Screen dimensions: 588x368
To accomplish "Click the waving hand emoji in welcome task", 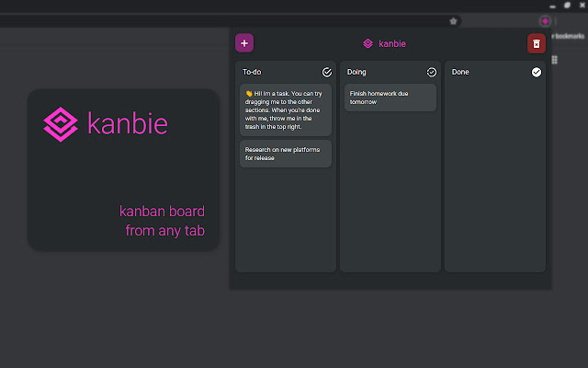I will [248, 93].
